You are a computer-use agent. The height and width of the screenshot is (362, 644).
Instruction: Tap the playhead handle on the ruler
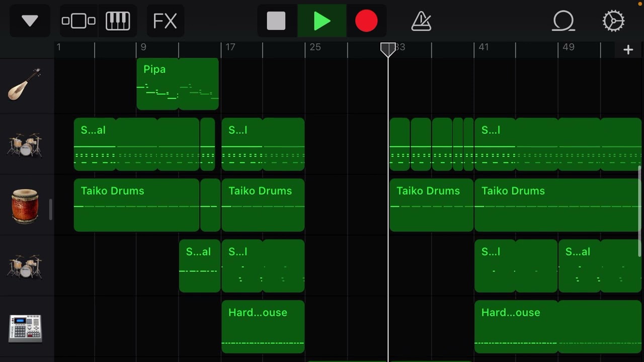point(387,49)
